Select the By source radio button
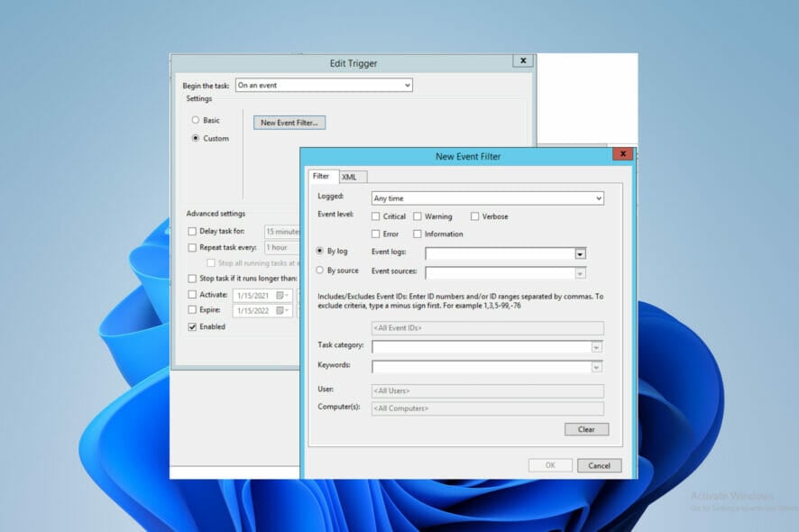Viewport: 799px width, 532px height. coord(320,271)
